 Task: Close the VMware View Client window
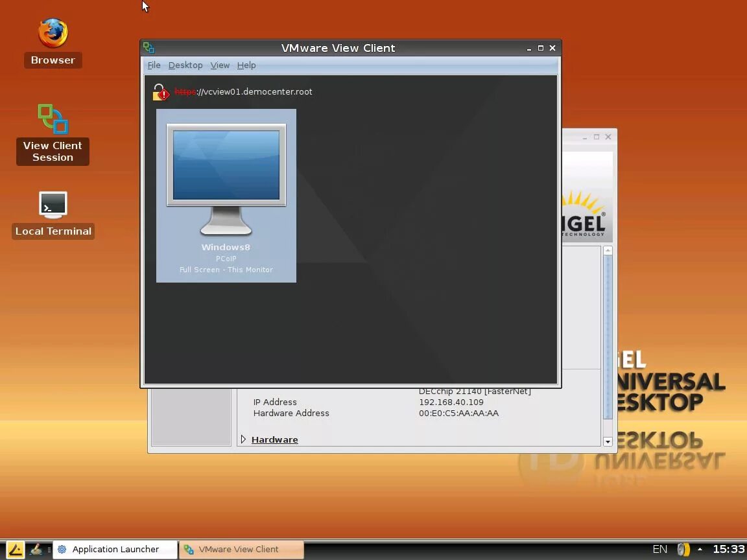click(x=552, y=48)
